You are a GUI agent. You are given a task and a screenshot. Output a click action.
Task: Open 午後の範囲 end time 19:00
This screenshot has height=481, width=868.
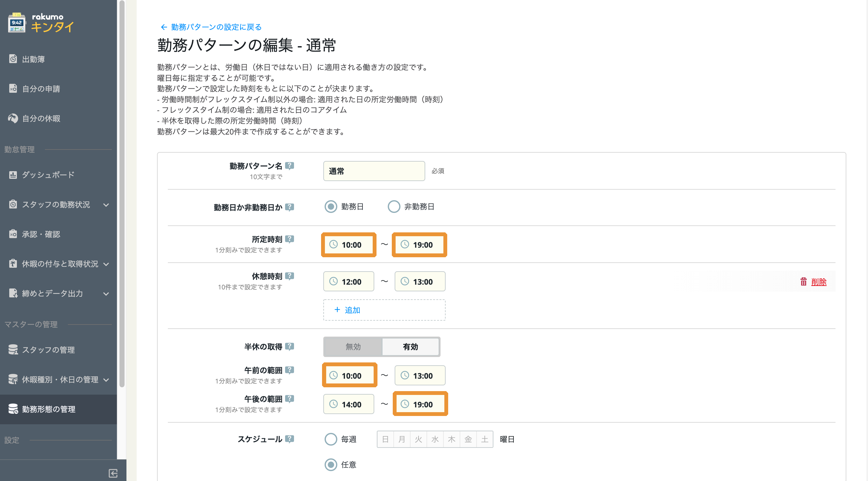pyautogui.click(x=420, y=404)
